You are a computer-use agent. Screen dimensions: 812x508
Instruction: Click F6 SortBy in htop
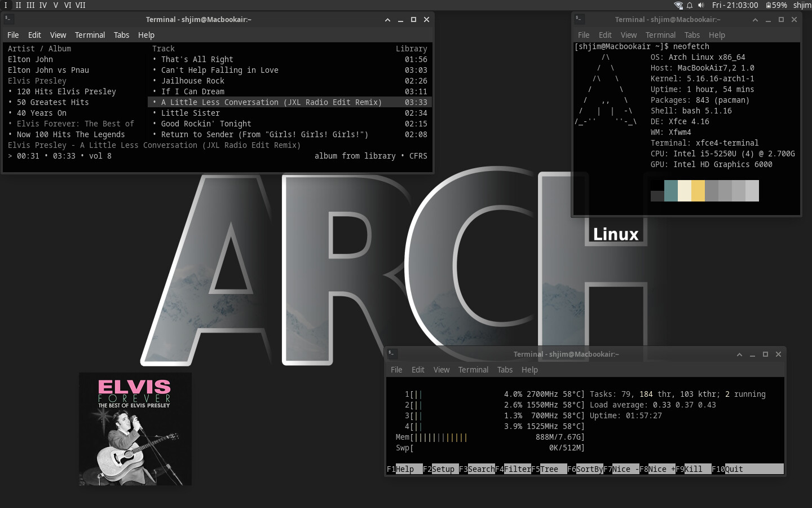tap(585, 469)
